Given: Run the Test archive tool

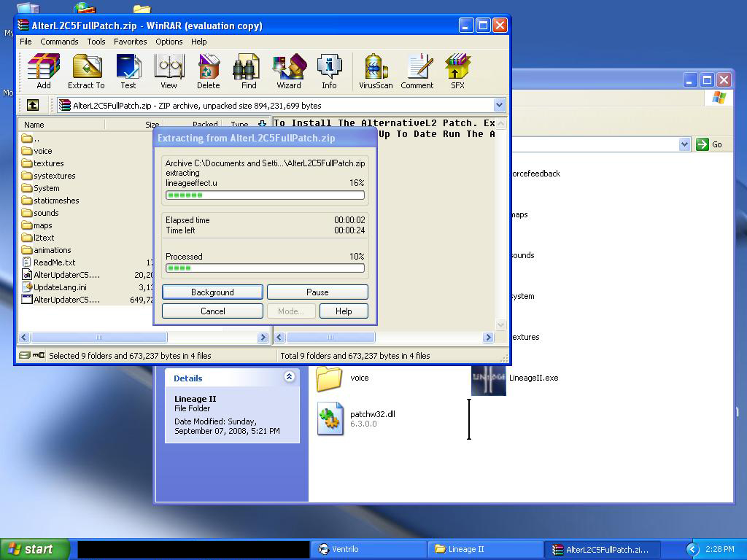Looking at the screenshot, I should click(x=128, y=71).
